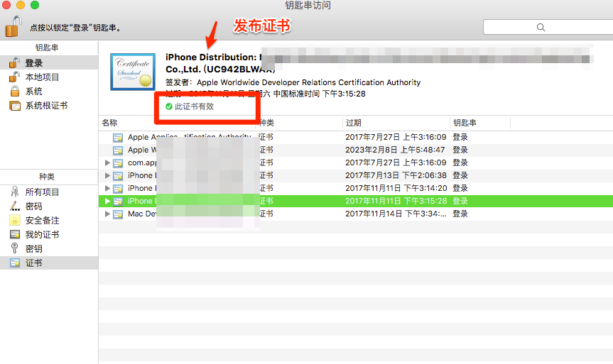This screenshot has width=613, height=364.
Task: Select the 系统根证书 keychain
Action: (x=49, y=106)
